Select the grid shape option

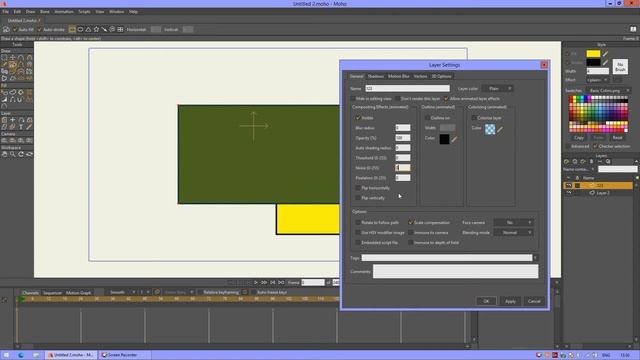(x=120, y=29)
